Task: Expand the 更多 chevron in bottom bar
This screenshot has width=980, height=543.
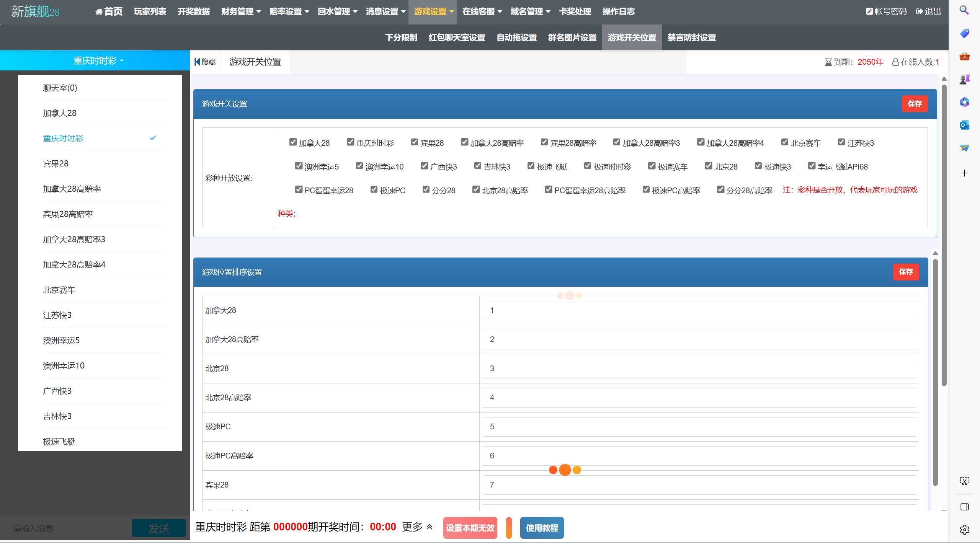Action: pyautogui.click(x=430, y=527)
